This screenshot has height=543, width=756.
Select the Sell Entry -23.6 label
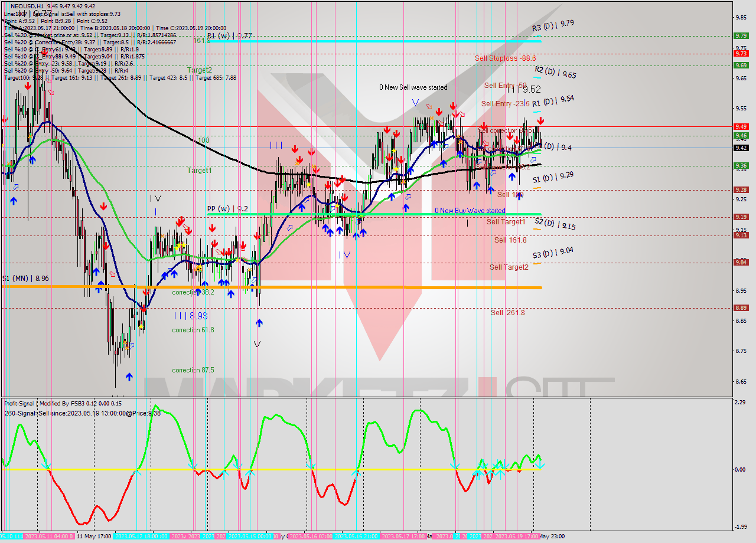505,104
